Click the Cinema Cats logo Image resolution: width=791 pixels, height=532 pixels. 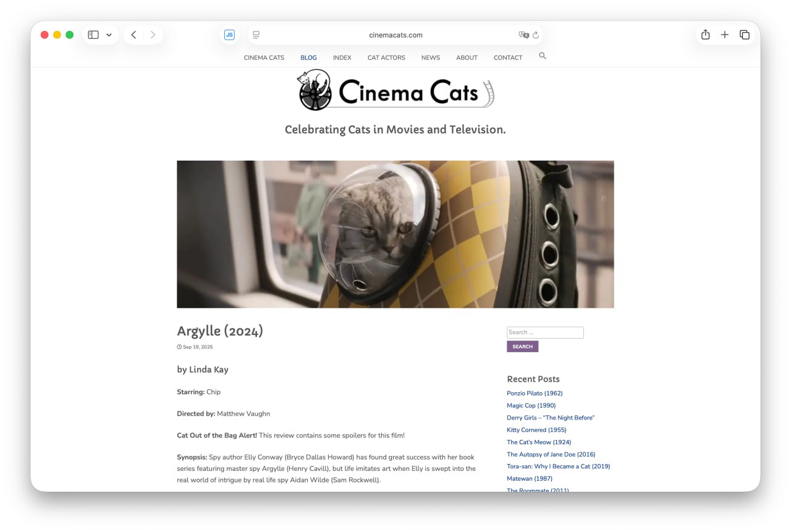(395, 91)
